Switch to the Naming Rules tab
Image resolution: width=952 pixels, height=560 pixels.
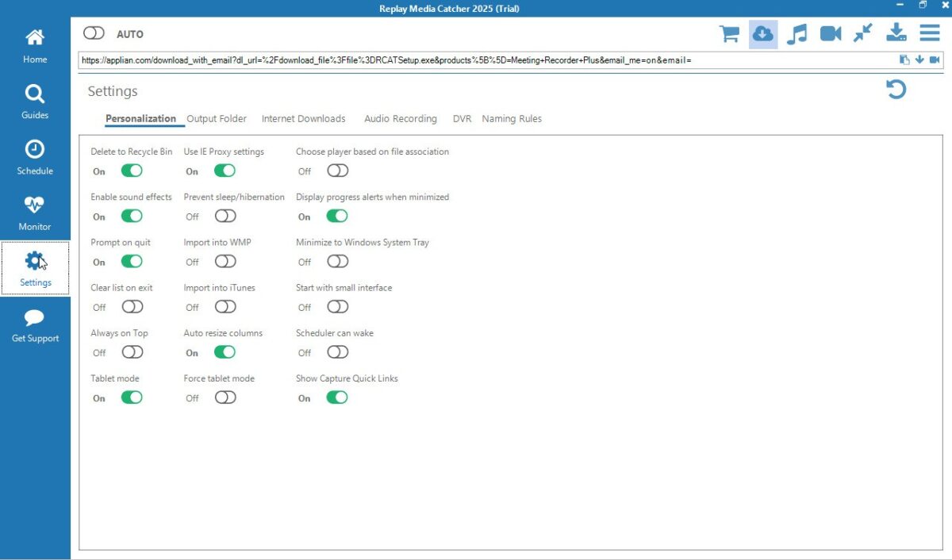pos(512,119)
